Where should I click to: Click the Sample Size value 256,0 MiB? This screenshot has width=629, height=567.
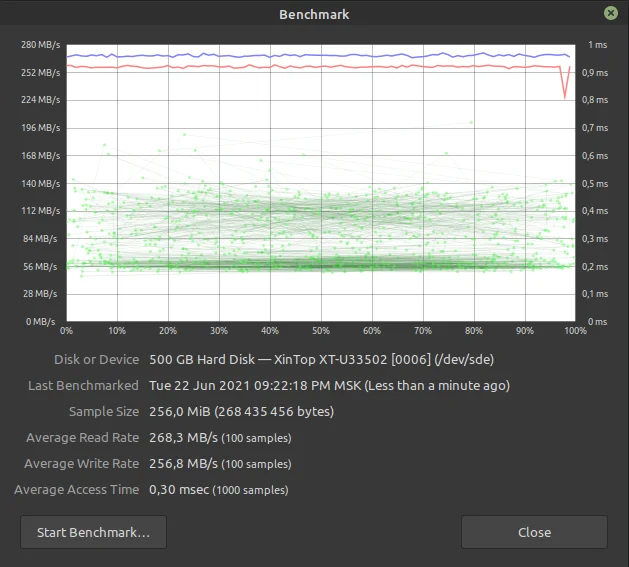click(x=180, y=411)
